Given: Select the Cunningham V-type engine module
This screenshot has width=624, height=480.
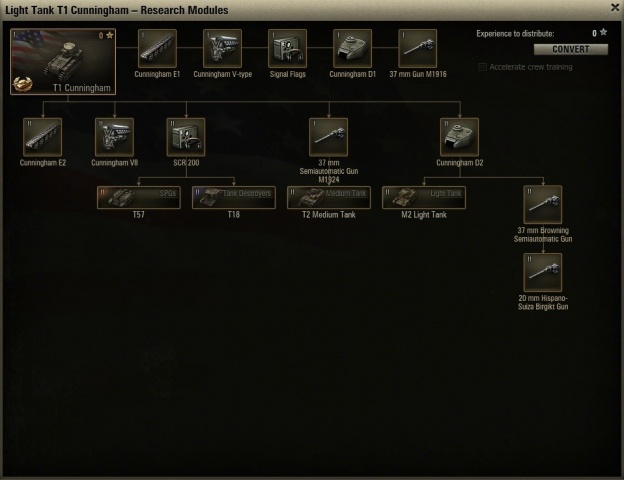Looking at the screenshot, I should point(222,48).
